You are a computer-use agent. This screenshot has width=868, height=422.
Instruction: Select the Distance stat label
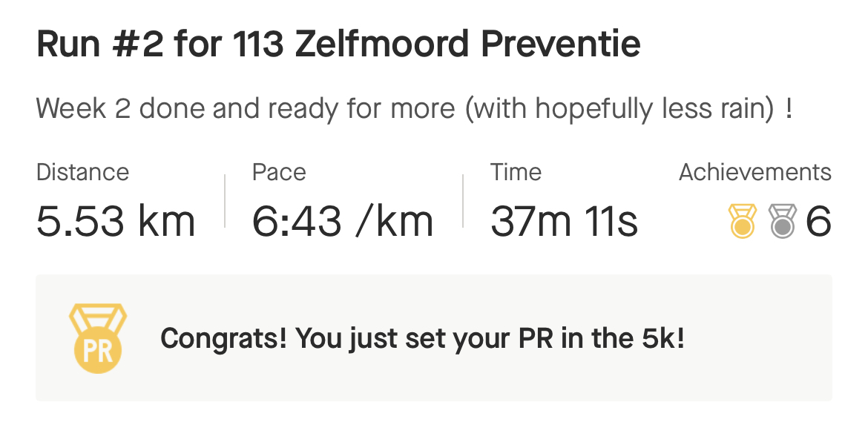(x=82, y=172)
